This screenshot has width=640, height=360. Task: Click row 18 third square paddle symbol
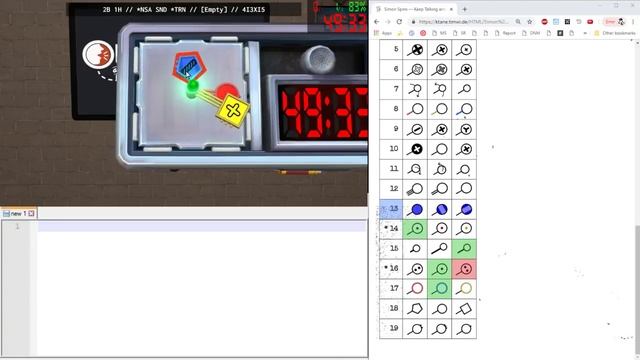click(464, 309)
